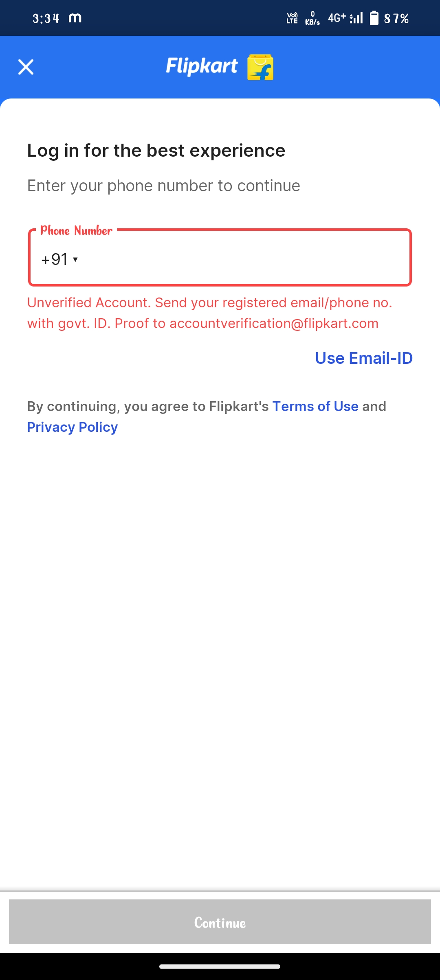This screenshot has width=440, height=980.
Task: Close the login screen with the X icon
Action: (26, 67)
